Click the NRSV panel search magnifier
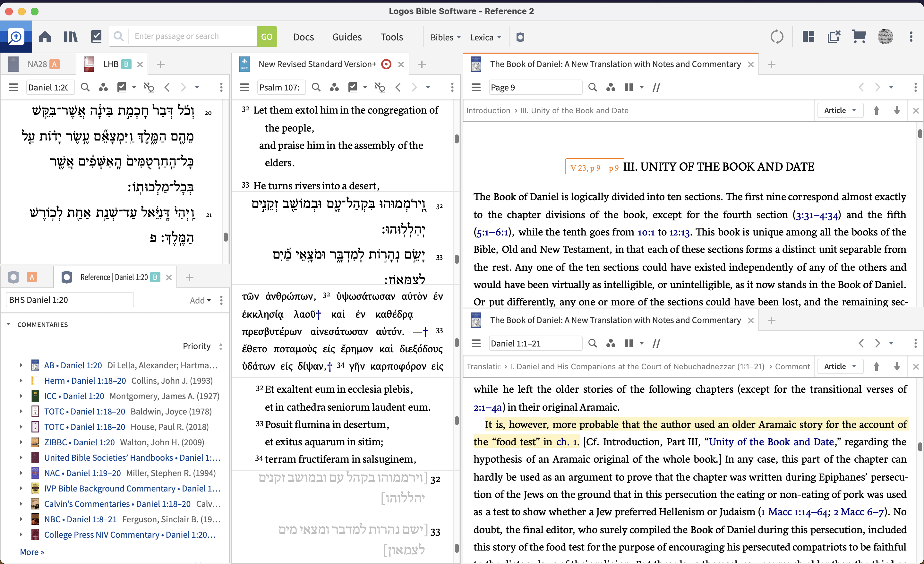This screenshot has height=564, width=924. tap(316, 87)
